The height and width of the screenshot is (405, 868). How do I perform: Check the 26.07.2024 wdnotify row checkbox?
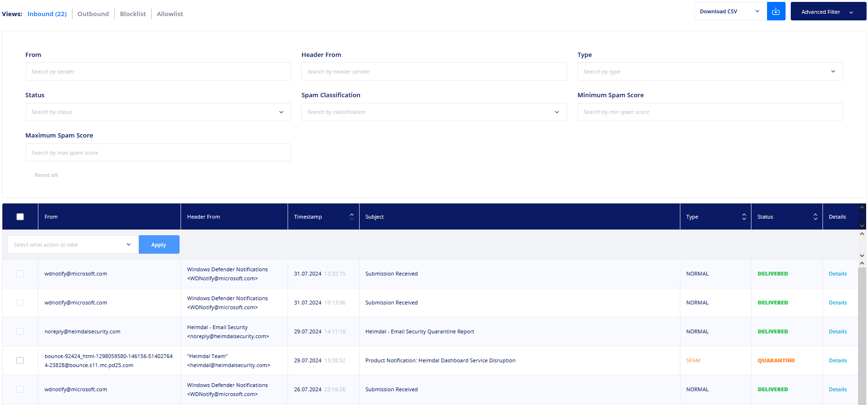click(20, 389)
